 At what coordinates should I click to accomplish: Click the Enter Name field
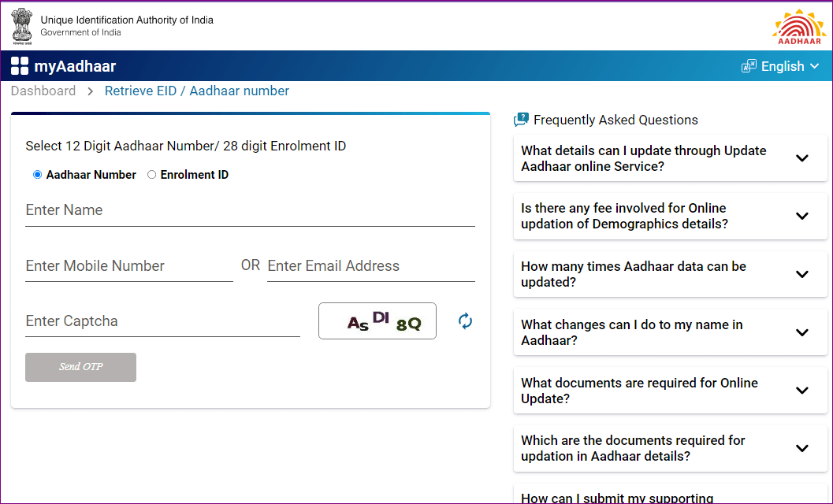(250, 211)
